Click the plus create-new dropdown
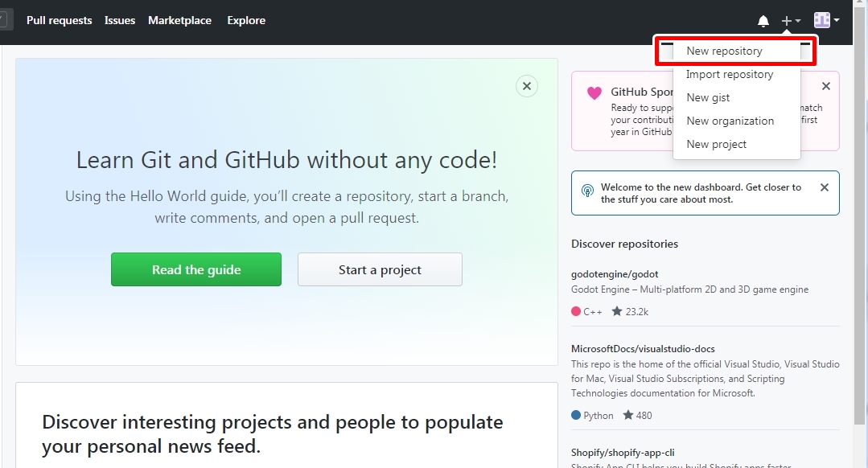 click(x=791, y=21)
